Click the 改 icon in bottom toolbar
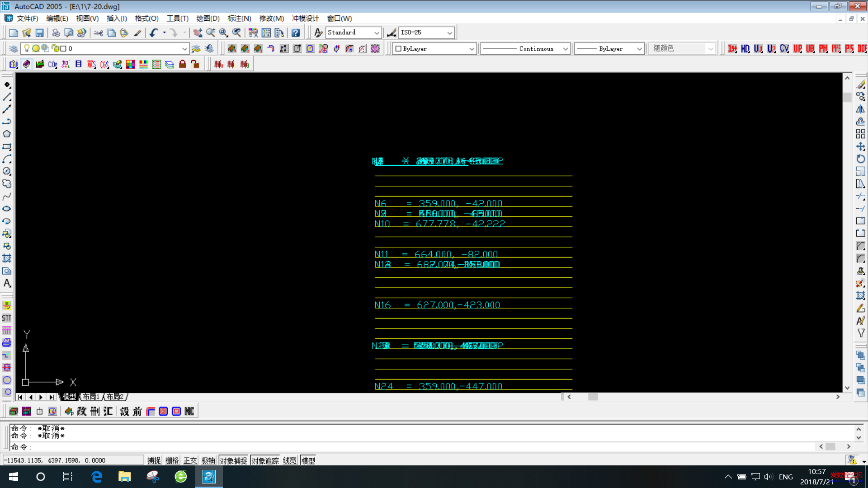The width and height of the screenshot is (868, 488). click(82, 411)
